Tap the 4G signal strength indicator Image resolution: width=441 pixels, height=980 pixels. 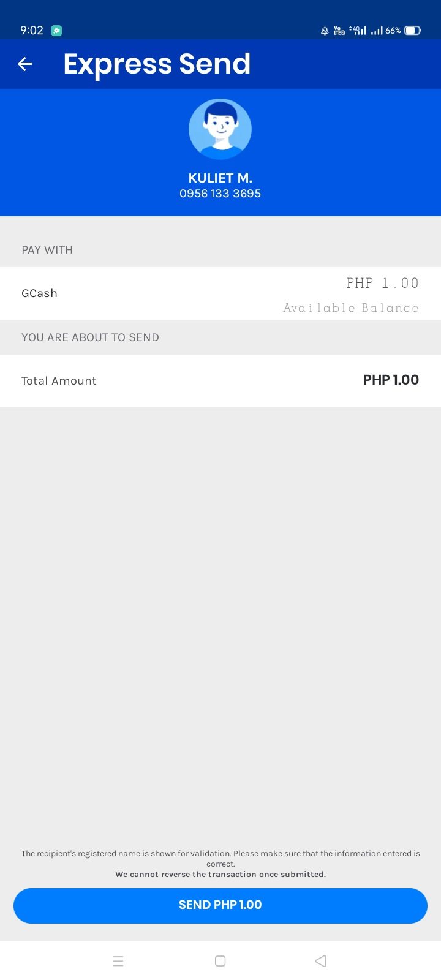[358, 30]
